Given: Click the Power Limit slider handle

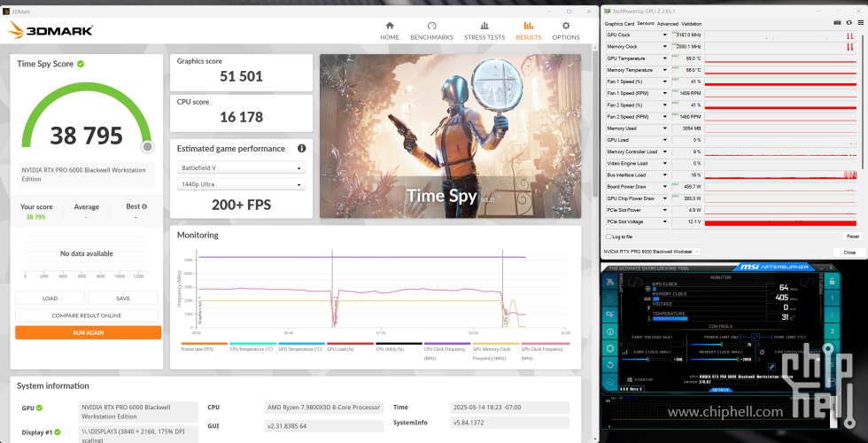Looking at the screenshot, I should point(722,345).
